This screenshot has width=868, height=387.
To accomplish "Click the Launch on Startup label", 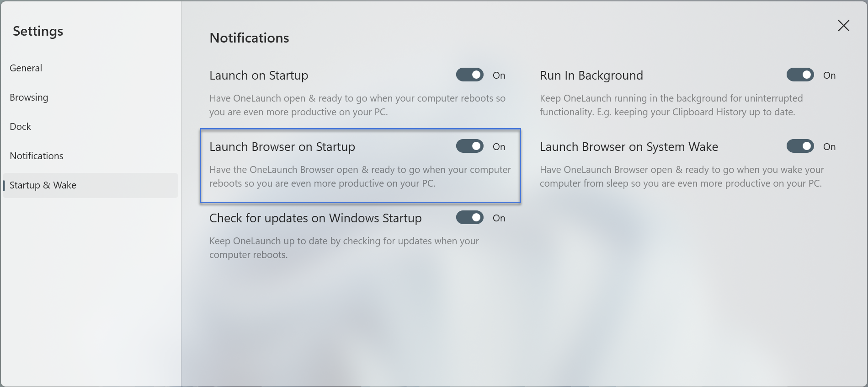I will click(x=259, y=75).
